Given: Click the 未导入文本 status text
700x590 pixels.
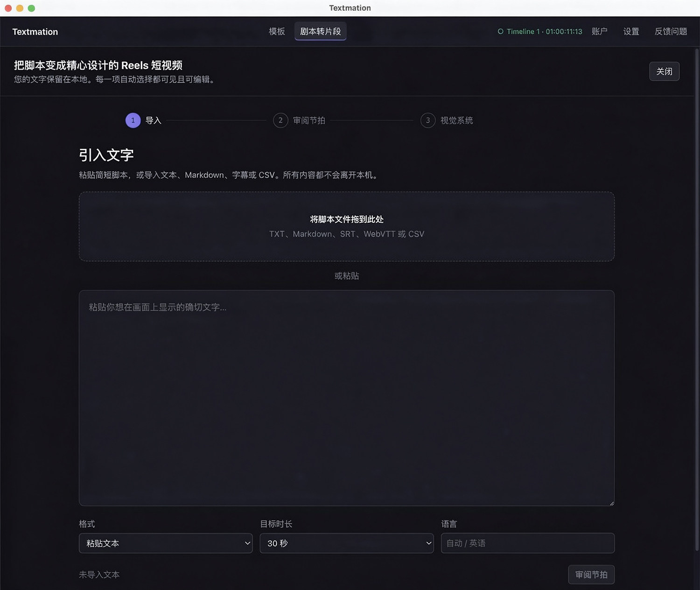Looking at the screenshot, I should click(99, 575).
